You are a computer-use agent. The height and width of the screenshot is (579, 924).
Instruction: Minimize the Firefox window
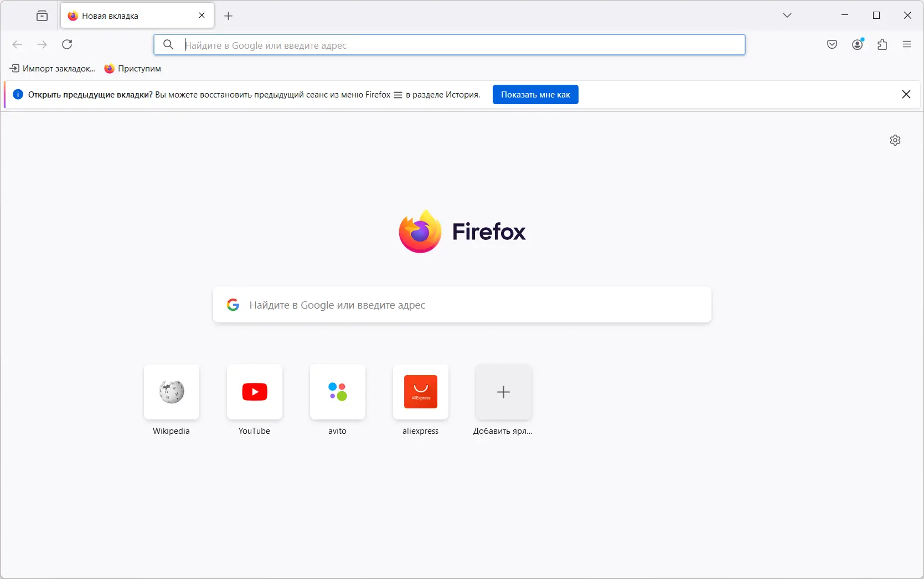[845, 16]
